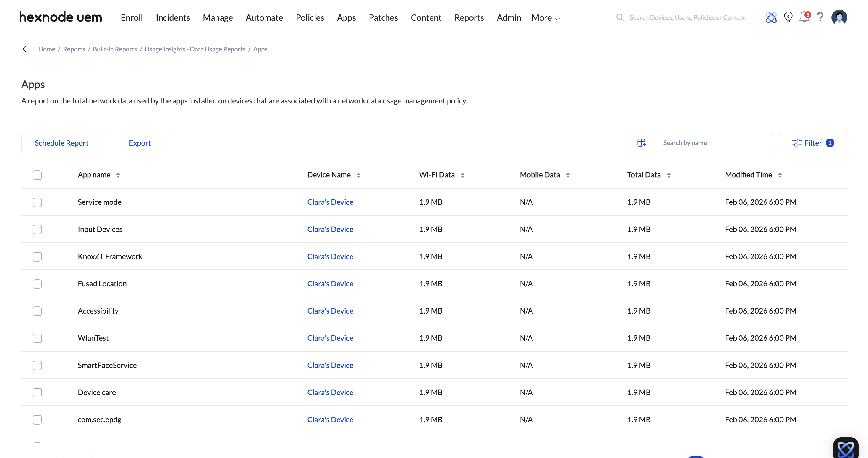Sort by App name column arrows

pos(118,175)
